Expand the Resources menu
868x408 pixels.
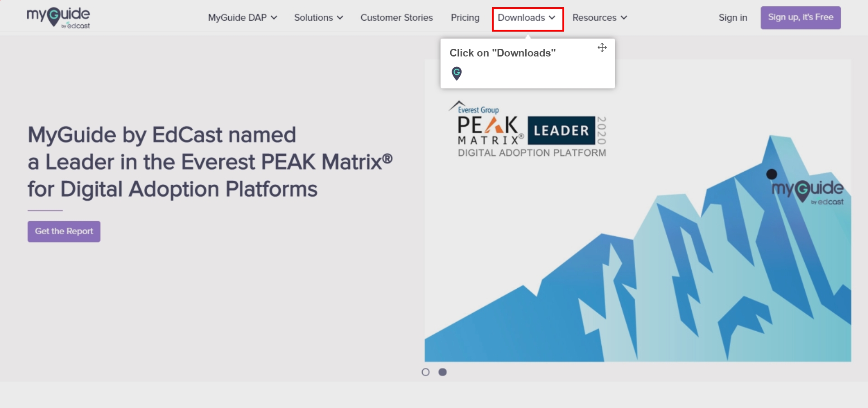(x=599, y=18)
